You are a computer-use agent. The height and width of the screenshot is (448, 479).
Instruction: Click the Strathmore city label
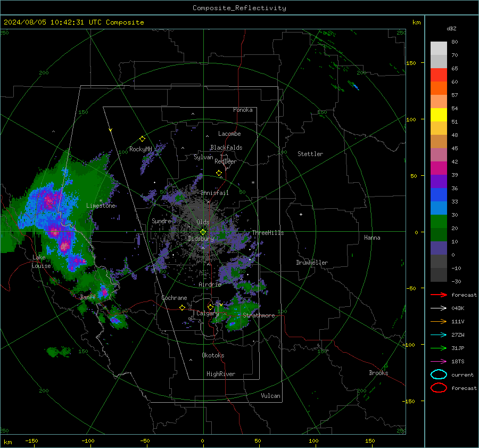pyautogui.click(x=259, y=315)
